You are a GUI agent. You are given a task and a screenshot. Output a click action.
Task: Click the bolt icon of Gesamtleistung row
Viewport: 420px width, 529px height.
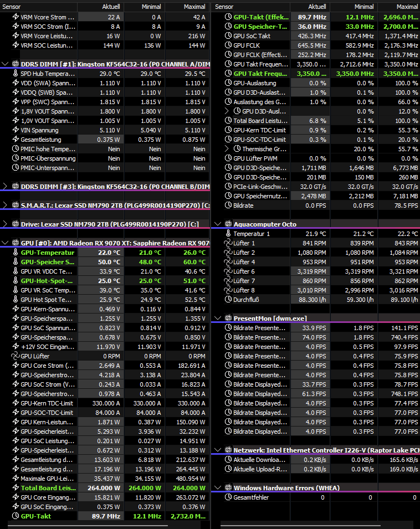16,140
